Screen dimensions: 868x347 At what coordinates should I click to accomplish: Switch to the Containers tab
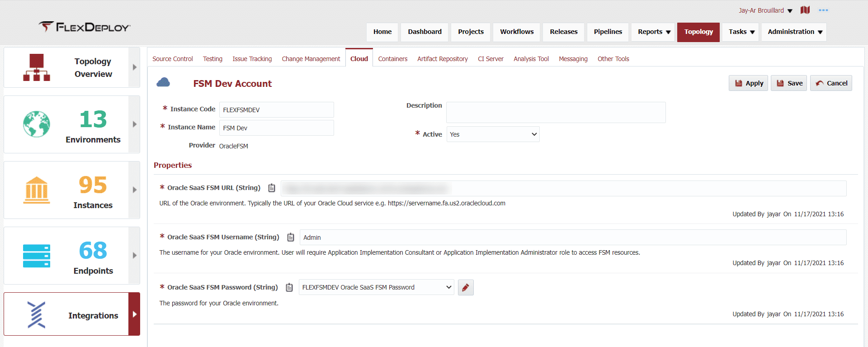(x=393, y=59)
